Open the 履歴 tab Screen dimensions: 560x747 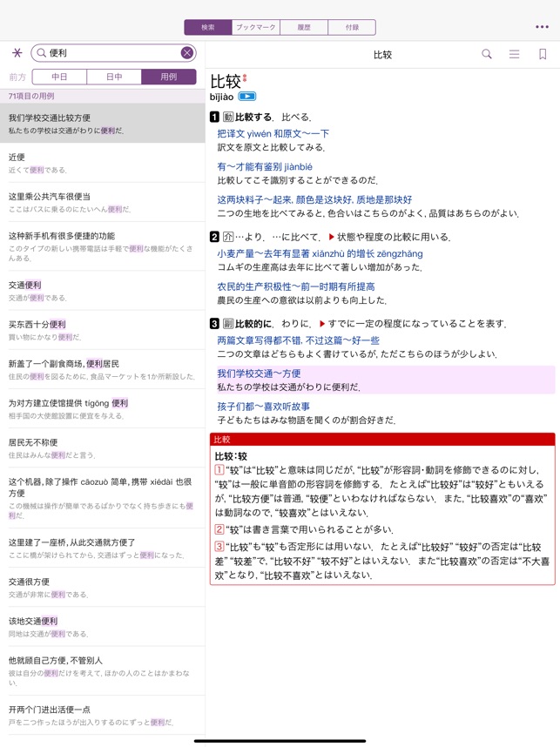304,27
